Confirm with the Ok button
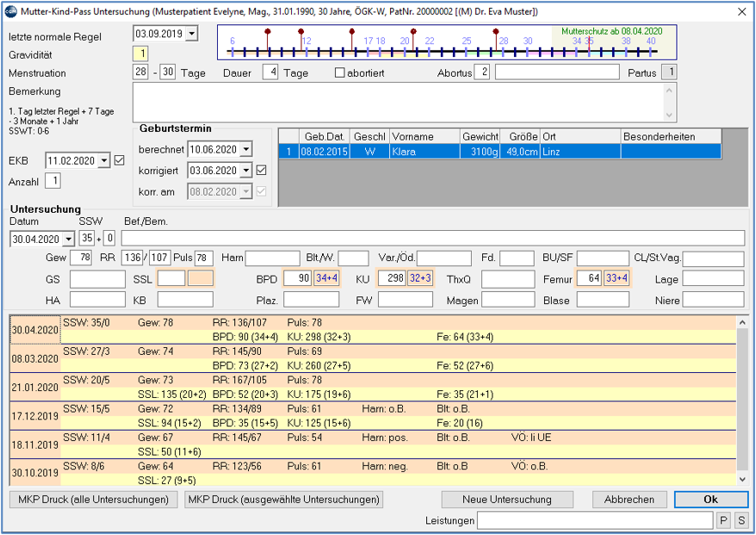756x535 pixels. point(711,500)
